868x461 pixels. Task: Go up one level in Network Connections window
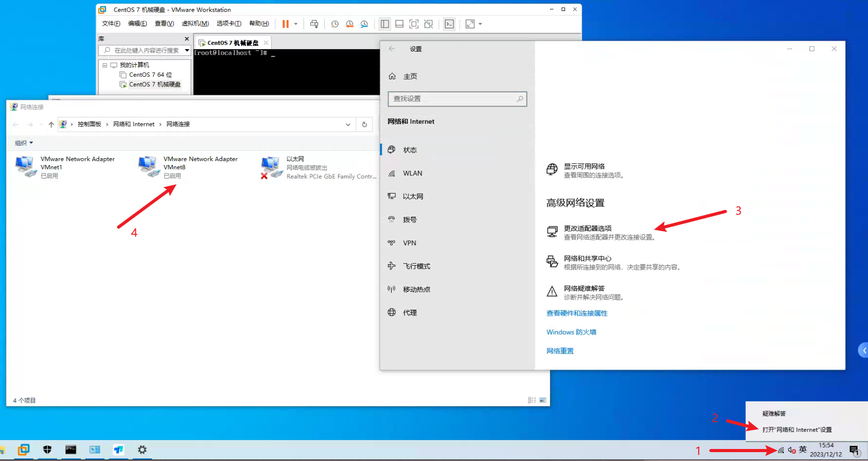51,124
